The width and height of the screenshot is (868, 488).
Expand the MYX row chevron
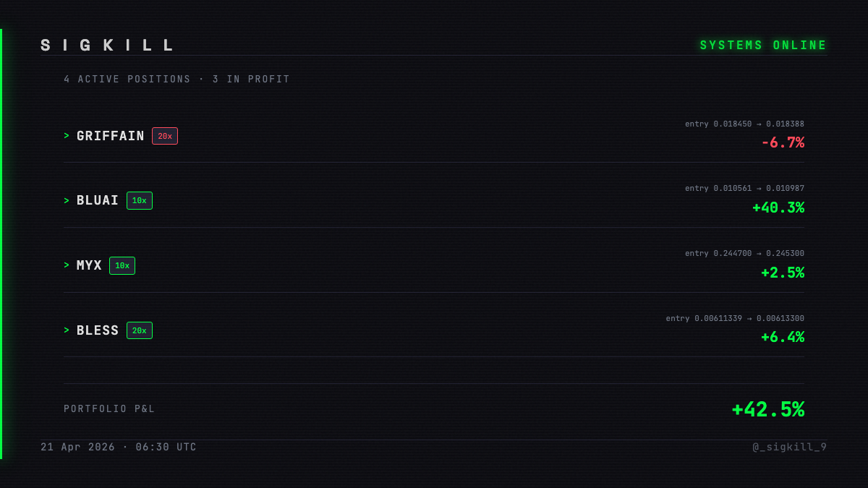(67, 265)
